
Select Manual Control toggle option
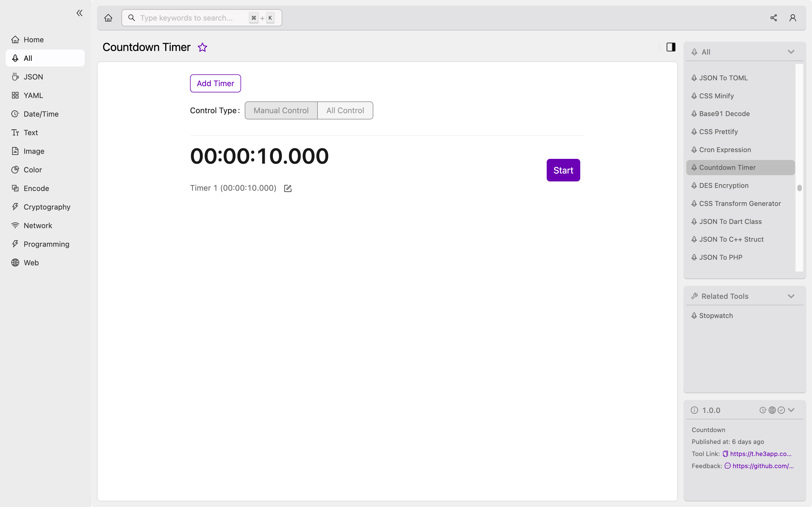pos(281,110)
